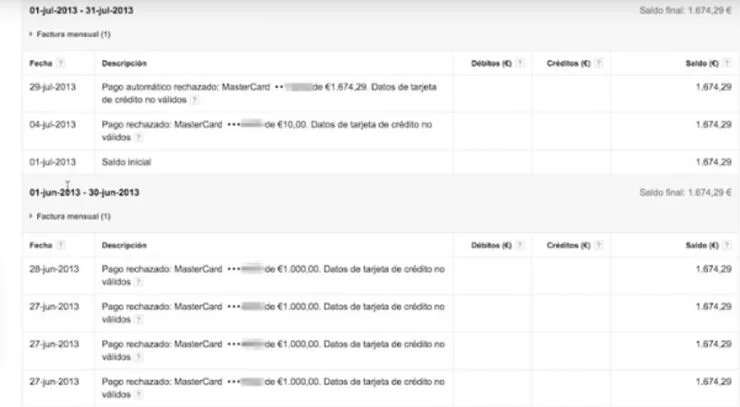
Task: Open help icon in the 28-jun-2013 payment description
Action: [139, 282]
